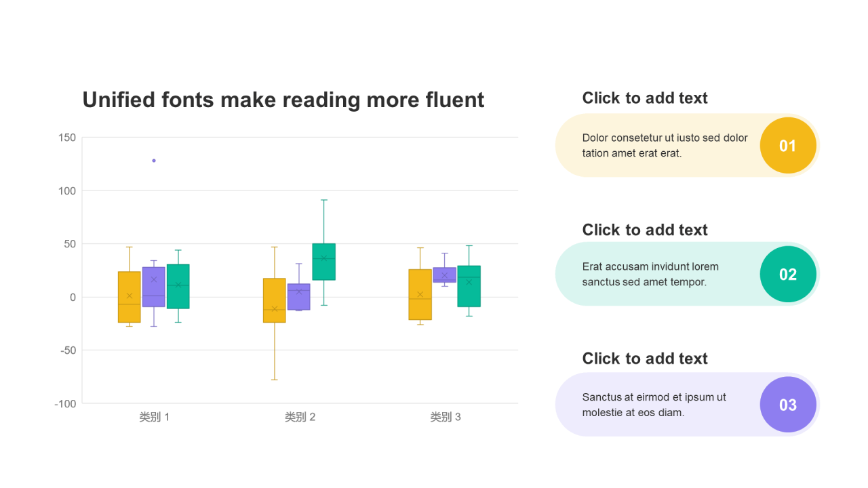Select the "Sanctus at eirmod" text paragraph
Viewport: 868px width, 488px height.
click(x=654, y=405)
